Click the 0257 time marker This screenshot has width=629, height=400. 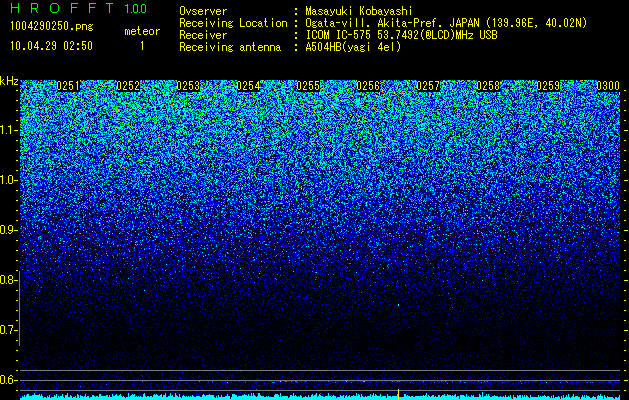428,86
